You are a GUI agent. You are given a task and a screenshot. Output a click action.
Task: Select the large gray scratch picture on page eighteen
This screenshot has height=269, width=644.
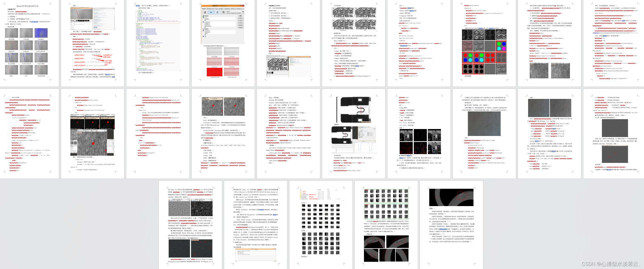click(484, 124)
